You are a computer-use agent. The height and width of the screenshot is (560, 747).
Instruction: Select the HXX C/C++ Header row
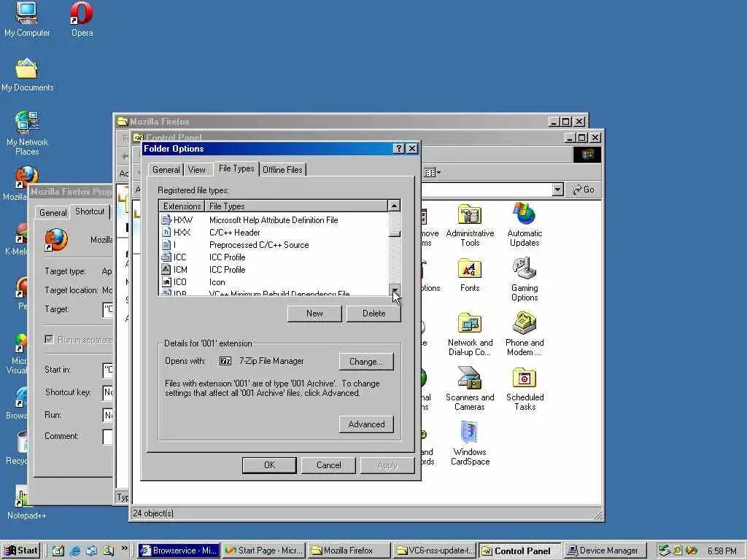(274, 233)
